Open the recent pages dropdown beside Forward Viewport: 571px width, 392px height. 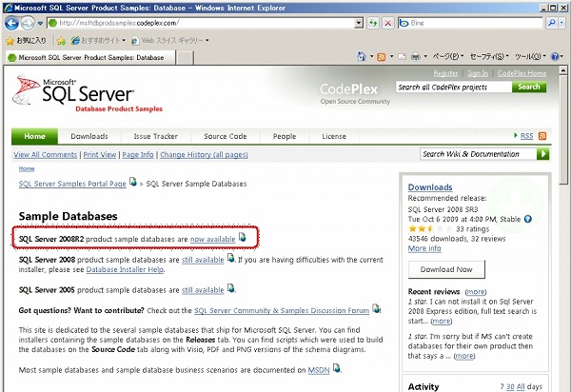point(40,23)
